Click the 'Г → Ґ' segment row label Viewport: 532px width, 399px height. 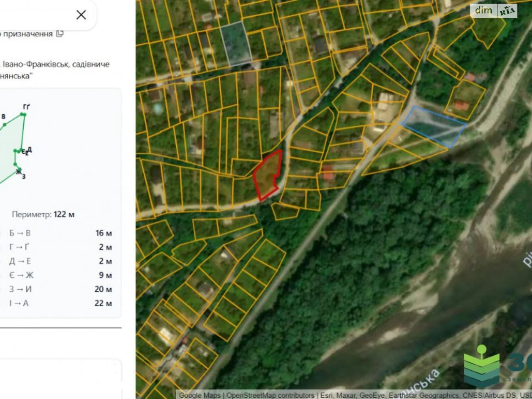pyautogui.click(x=19, y=247)
